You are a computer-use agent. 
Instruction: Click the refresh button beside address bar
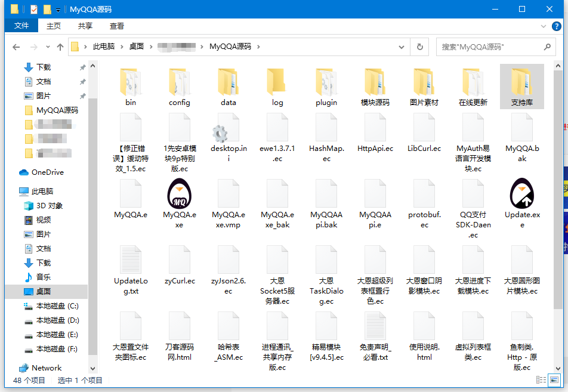click(420, 47)
